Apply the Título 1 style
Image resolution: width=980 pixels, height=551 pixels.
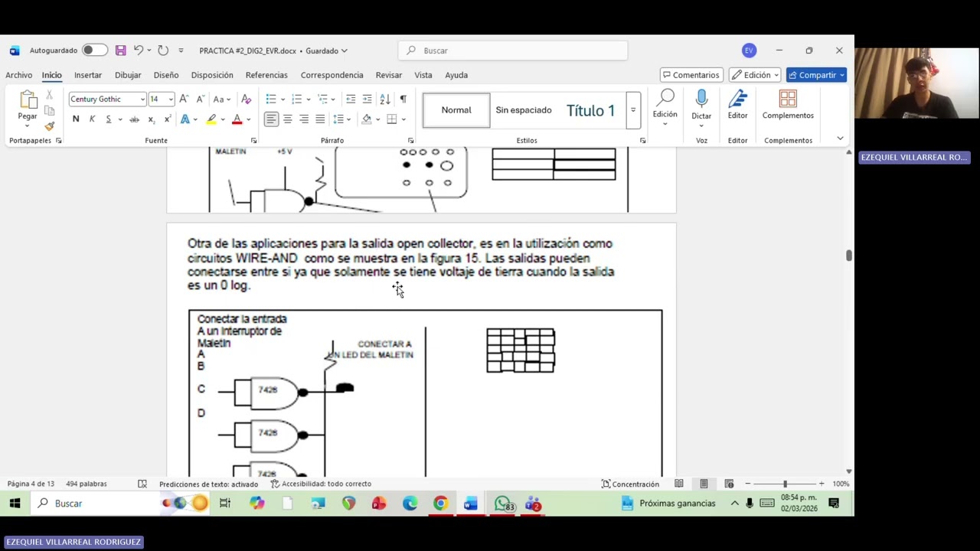[590, 110]
